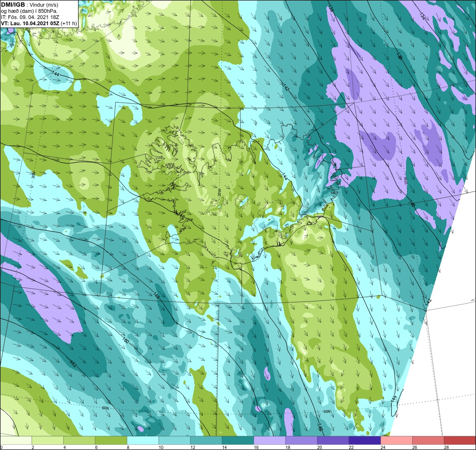Click the 14–16 m/s dark teal legend swatch
Image resolution: width=476 pixels, height=450 pixels.
[238, 440]
